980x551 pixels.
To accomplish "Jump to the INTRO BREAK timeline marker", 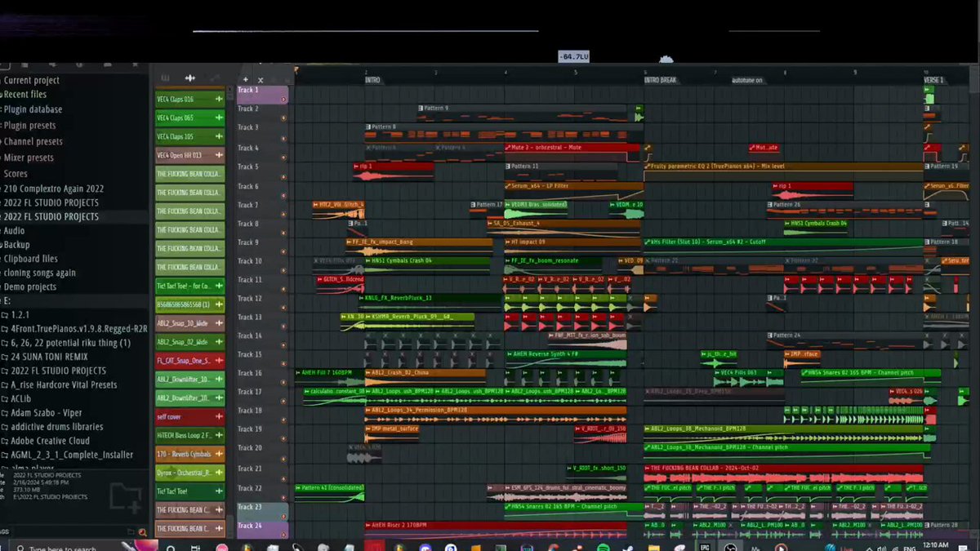I will pos(660,80).
